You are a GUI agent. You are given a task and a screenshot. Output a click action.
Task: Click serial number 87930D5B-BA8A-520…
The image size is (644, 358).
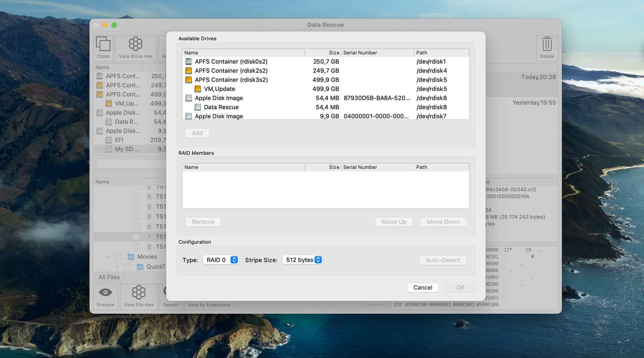[x=377, y=98]
